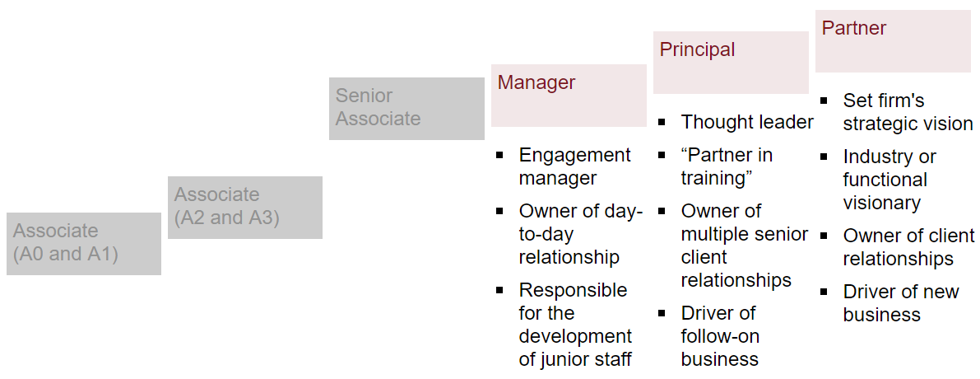Click bullet marker beside "Thought leader"

click(662, 122)
